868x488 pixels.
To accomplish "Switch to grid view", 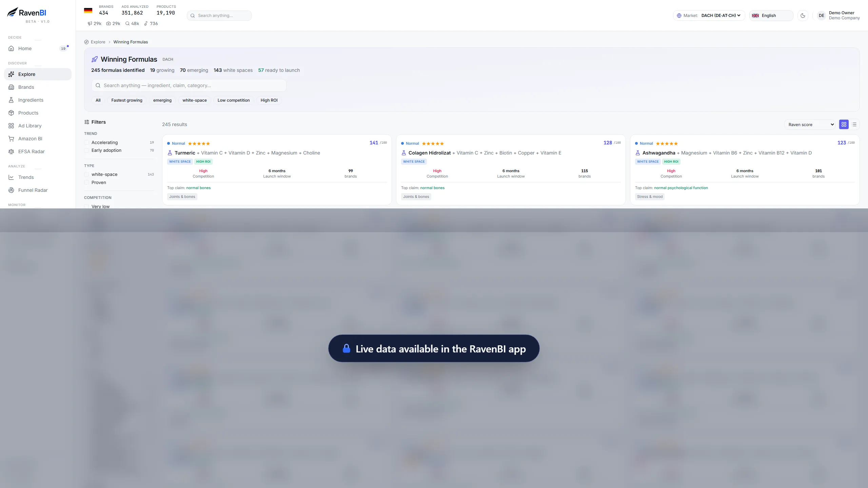I will 844,124.
